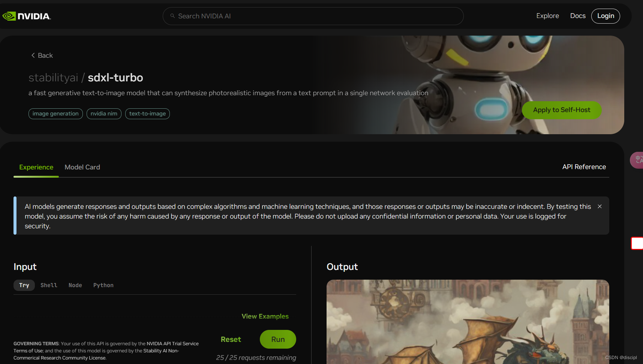Open the Docs link
The width and height of the screenshot is (643, 364).
578,16
